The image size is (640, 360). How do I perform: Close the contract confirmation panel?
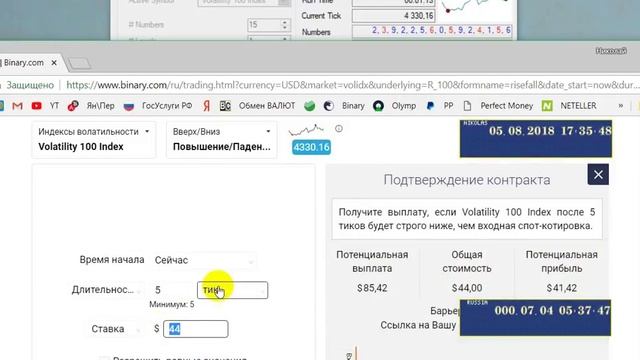tap(598, 174)
